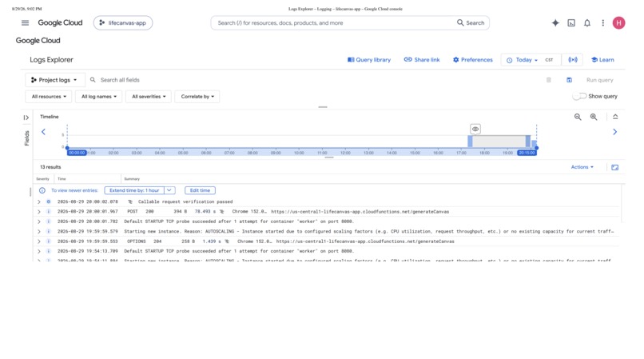The width and height of the screenshot is (644, 359).
Task: Open the account avatar labeled H
Action: [618, 23]
